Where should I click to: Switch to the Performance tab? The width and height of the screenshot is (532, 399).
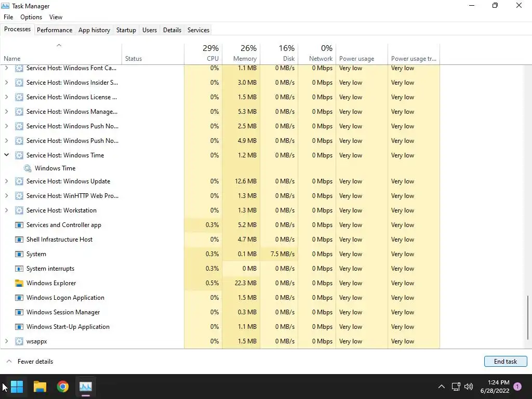pyautogui.click(x=55, y=30)
